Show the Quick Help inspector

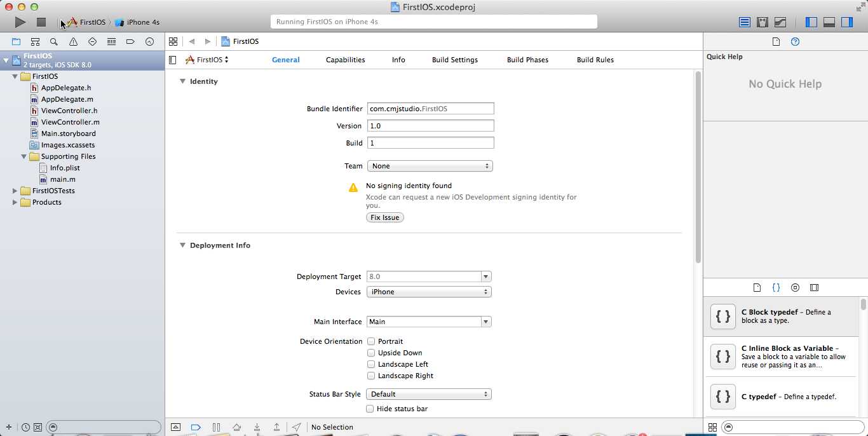coord(795,41)
